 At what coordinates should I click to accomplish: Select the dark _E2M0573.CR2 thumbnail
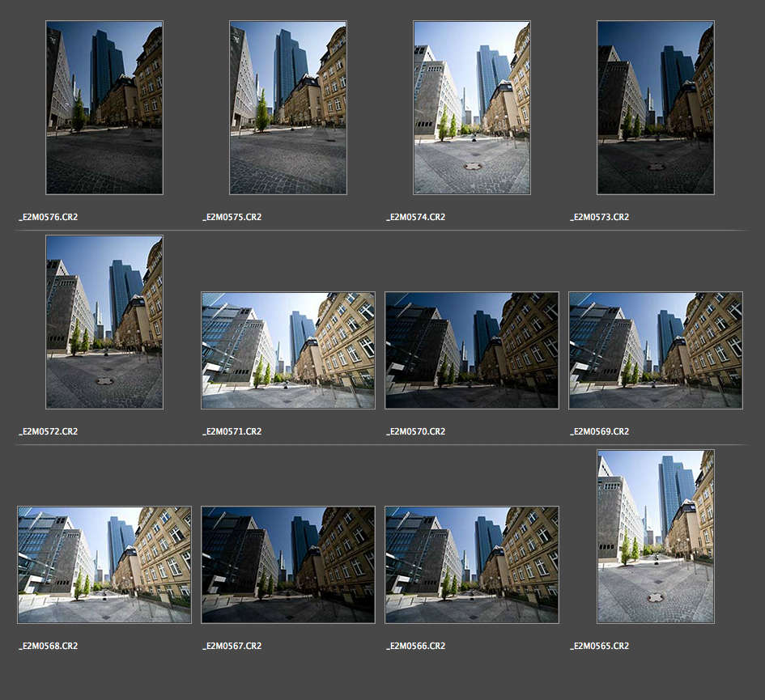coord(656,108)
